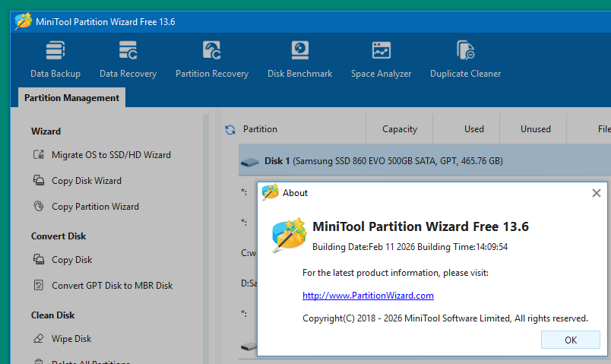Open the Space Analyzer tool
Screen dimensions: 611x364
click(381, 59)
